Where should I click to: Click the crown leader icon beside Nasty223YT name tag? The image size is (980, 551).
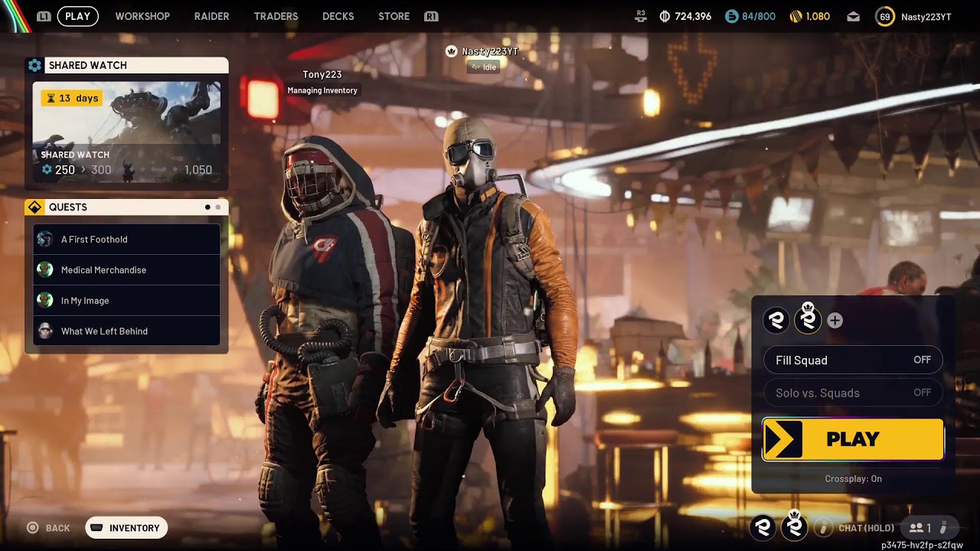tap(452, 51)
